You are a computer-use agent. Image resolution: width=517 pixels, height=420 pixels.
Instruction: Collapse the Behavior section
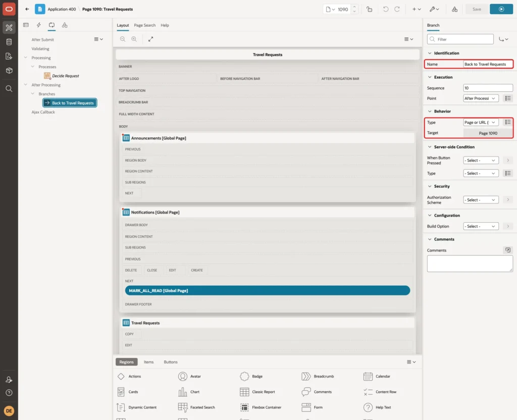pyautogui.click(x=429, y=112)
